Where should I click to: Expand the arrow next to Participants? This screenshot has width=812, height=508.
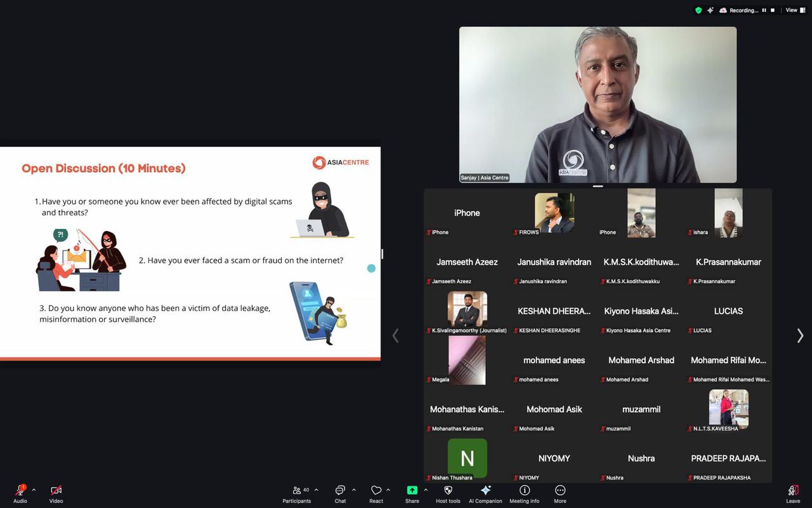click(x=316, y=490)
